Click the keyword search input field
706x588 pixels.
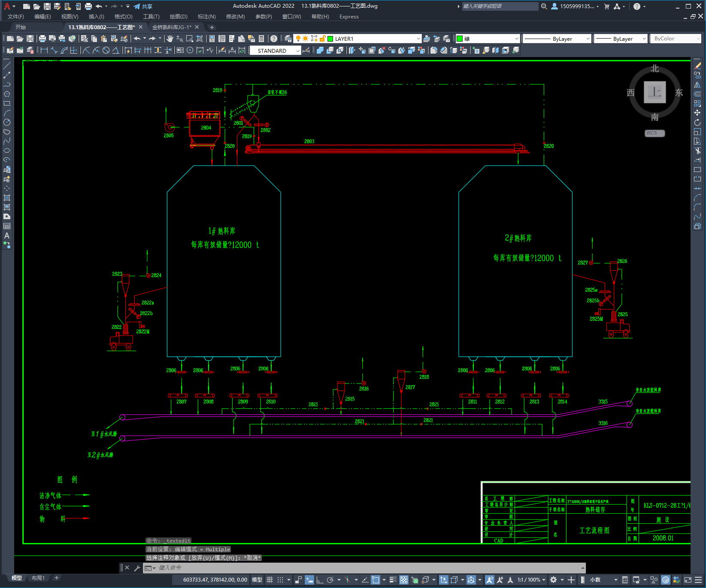pos(500,6)
